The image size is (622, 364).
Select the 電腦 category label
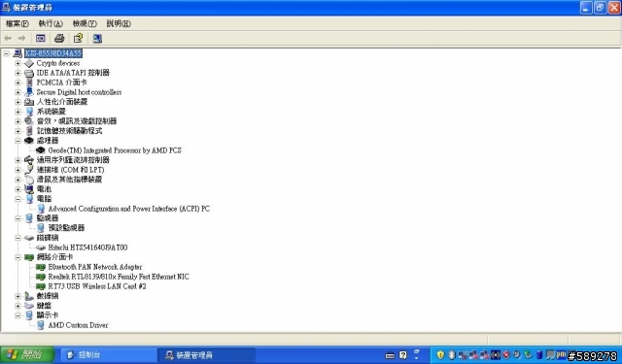[44, 199]
